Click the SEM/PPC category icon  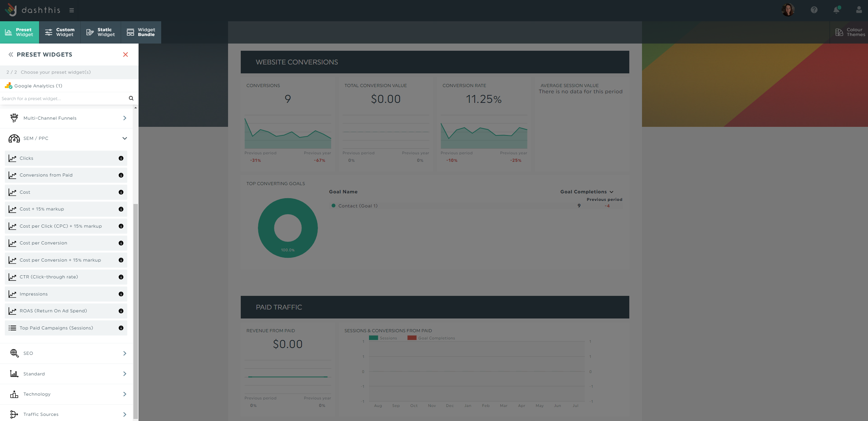tap(14, 138)
